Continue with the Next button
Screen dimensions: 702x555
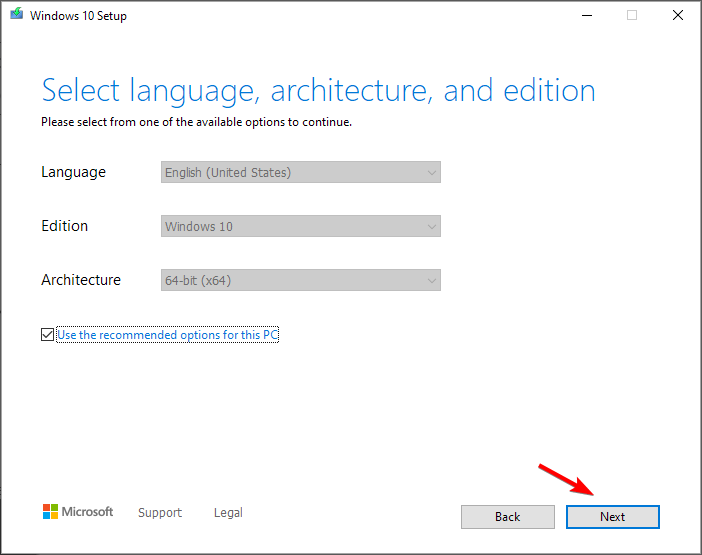click(x=612, y=517)
